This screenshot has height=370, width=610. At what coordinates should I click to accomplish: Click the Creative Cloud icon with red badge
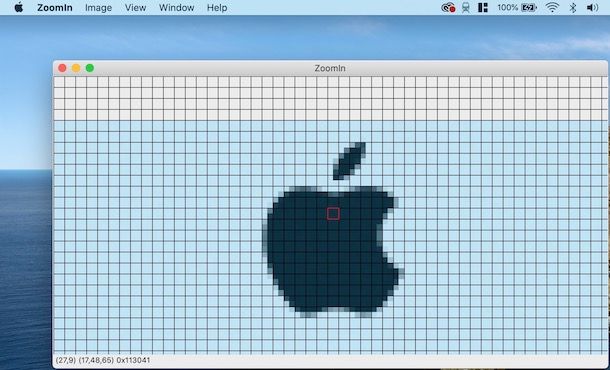(448, 7)
